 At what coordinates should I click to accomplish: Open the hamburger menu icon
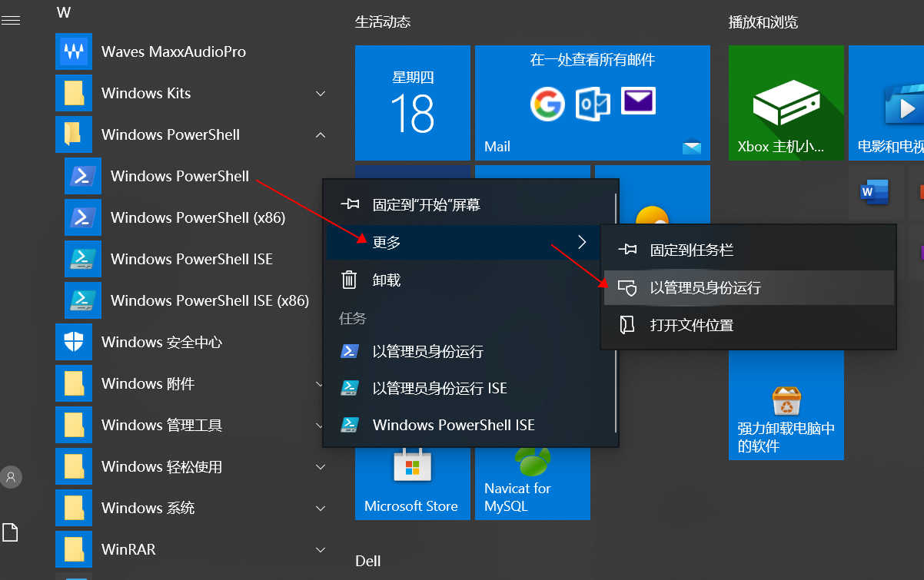tap(11, 21)
